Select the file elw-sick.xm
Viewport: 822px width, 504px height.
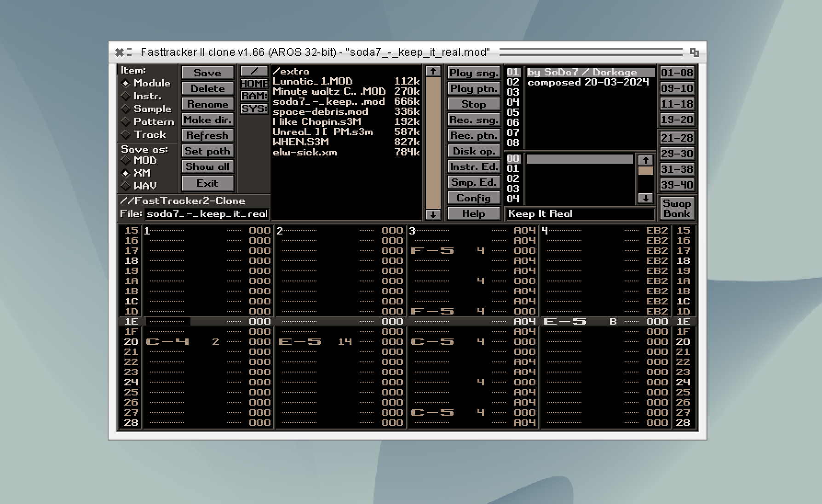click(346, 152)
